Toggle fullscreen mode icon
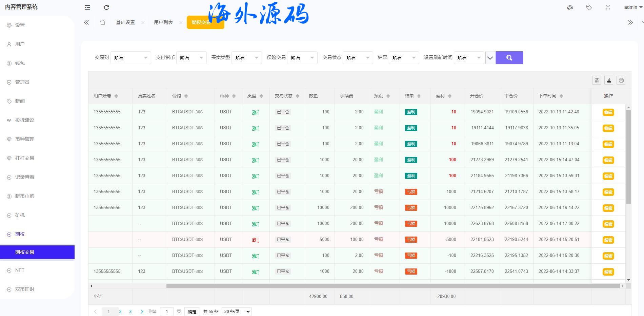The height and width of the screenshot is (316, 644). [x=608, y=7]
